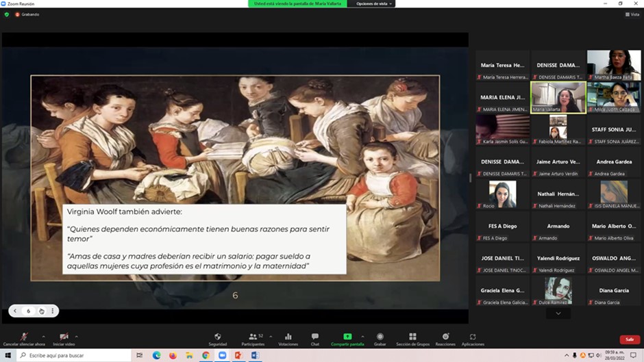
Task: Open Microsoft Edge from the taskbar
Action: coord(156,355)
